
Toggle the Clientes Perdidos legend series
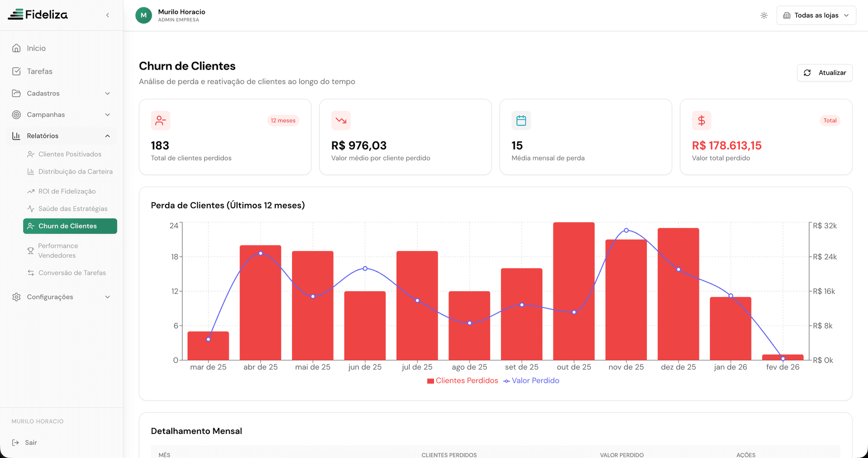(x=462, y=381)
